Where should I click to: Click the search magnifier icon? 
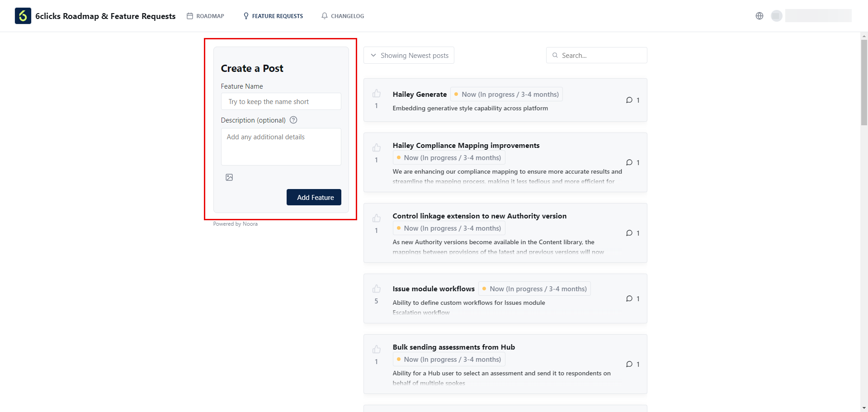point(555,55)
